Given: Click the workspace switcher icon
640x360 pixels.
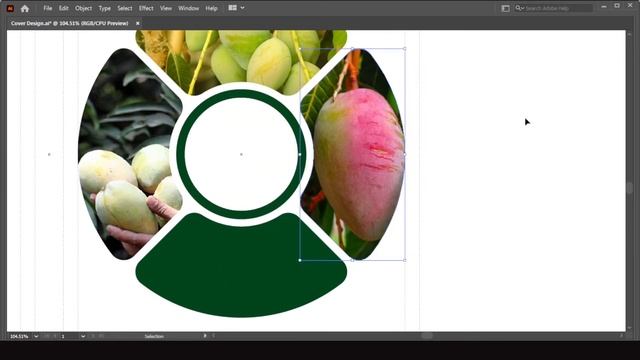Looking at the screenshot, I should [x=505, y=8].
